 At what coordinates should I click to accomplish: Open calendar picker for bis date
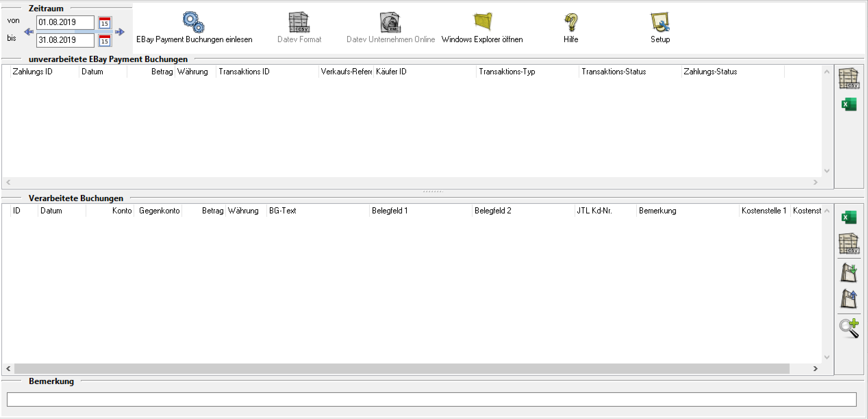105,41
